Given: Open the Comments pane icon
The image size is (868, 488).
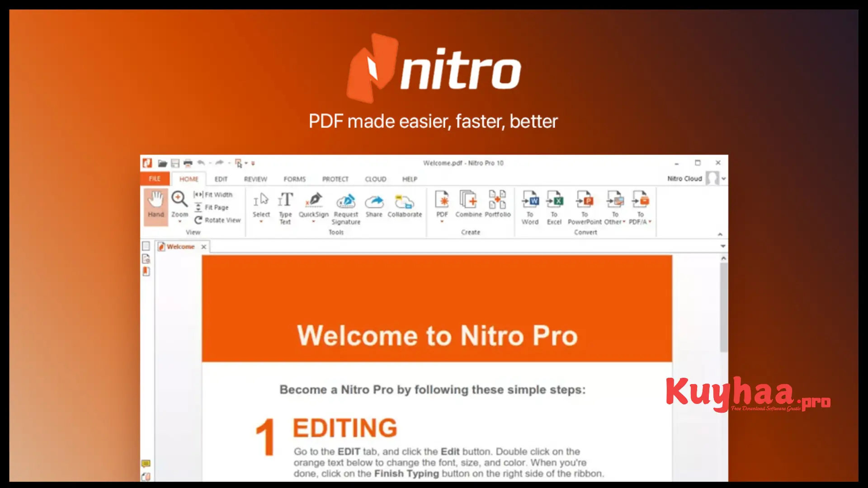Looking at the screenshot, I should pyautogui.click(x=146, y=464).
